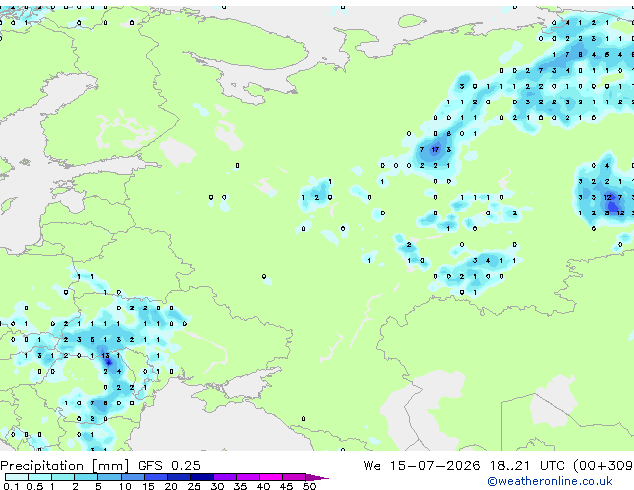
Task: Select the dark blue swatch between 25 and 30
Action: pos(202,477)
